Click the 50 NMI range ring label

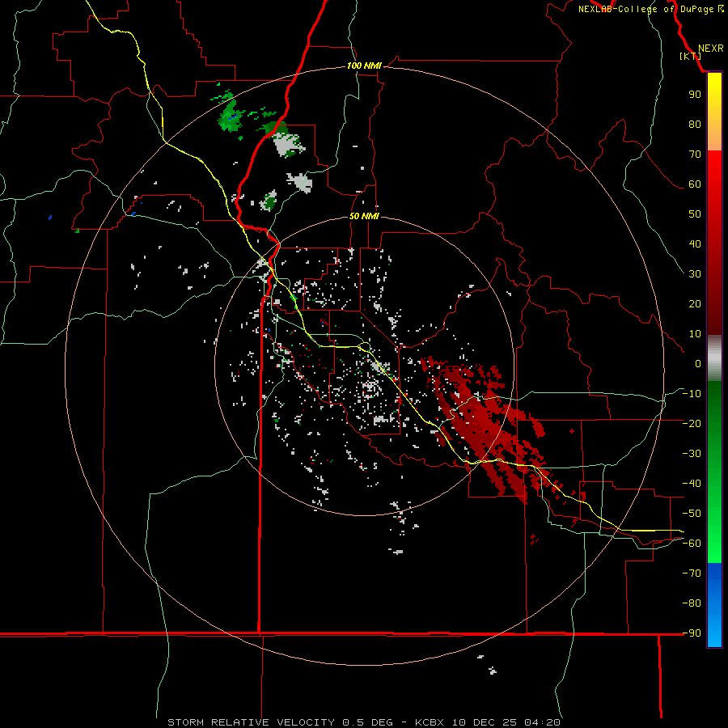(x=364, y=216)
